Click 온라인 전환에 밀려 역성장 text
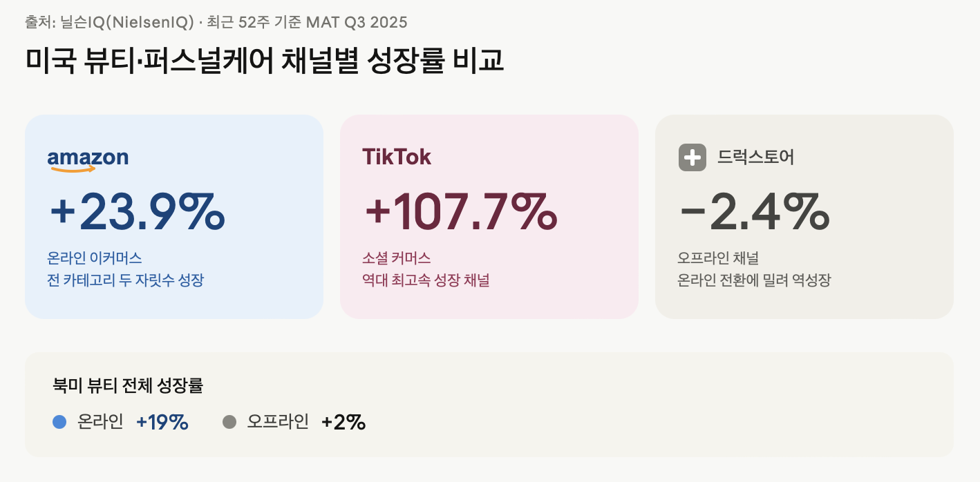This screenshot has height=482, width=980. point(754,281)
